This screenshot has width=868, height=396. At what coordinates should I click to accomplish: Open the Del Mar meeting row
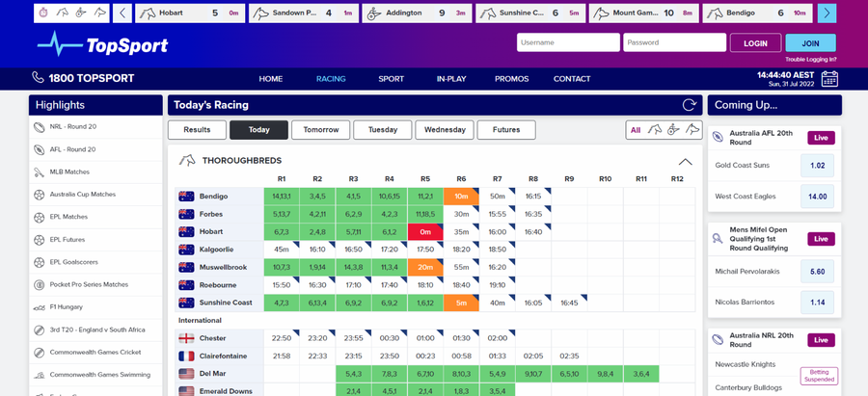(x=219, y=373)
